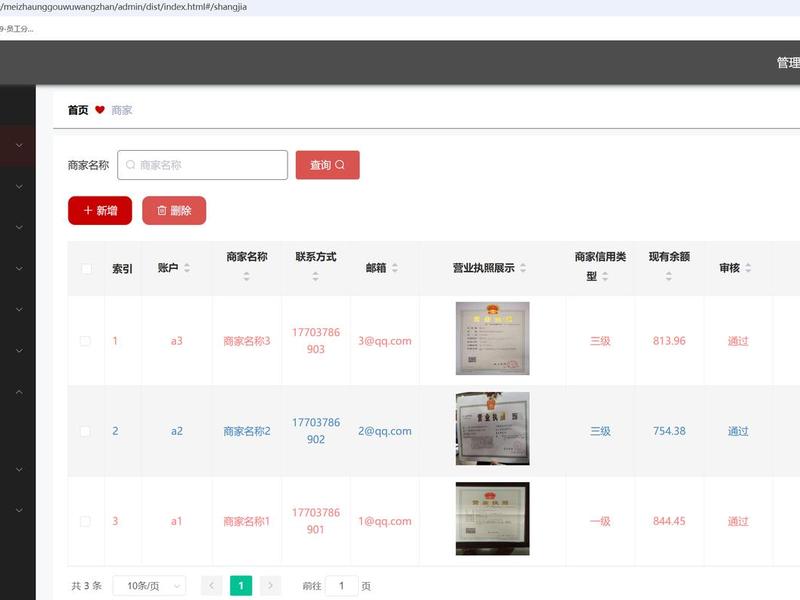The width and height of the screenshot is (800, 600).
Task: Check the checkbox for row a2
Action: pyautogui.click(x=85, y=431)
